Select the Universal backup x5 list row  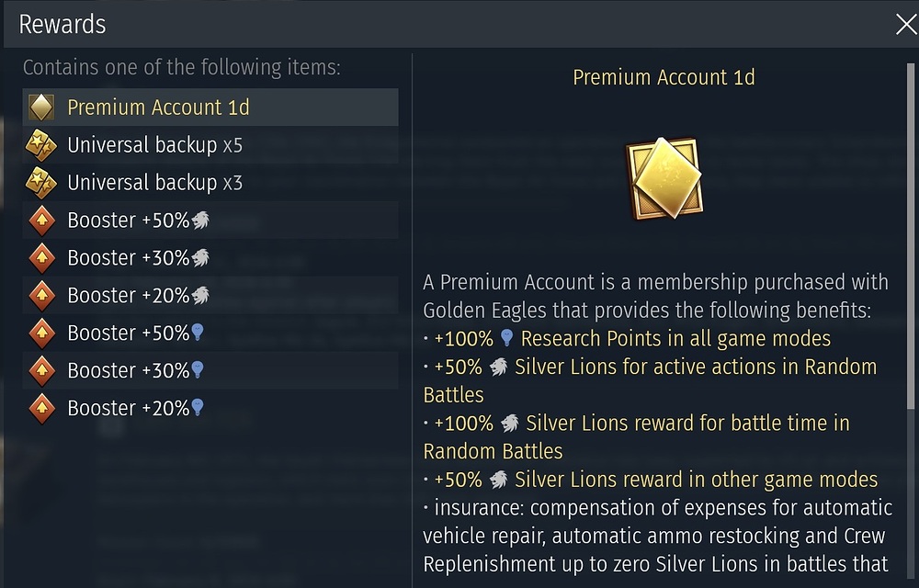(209, 144)
